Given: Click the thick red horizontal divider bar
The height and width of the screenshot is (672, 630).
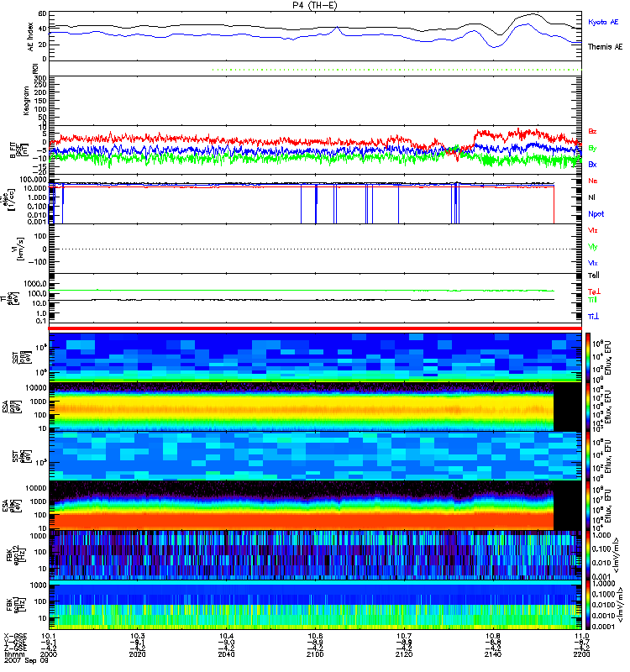Looking at the screenshot, I should pos(315,328).
